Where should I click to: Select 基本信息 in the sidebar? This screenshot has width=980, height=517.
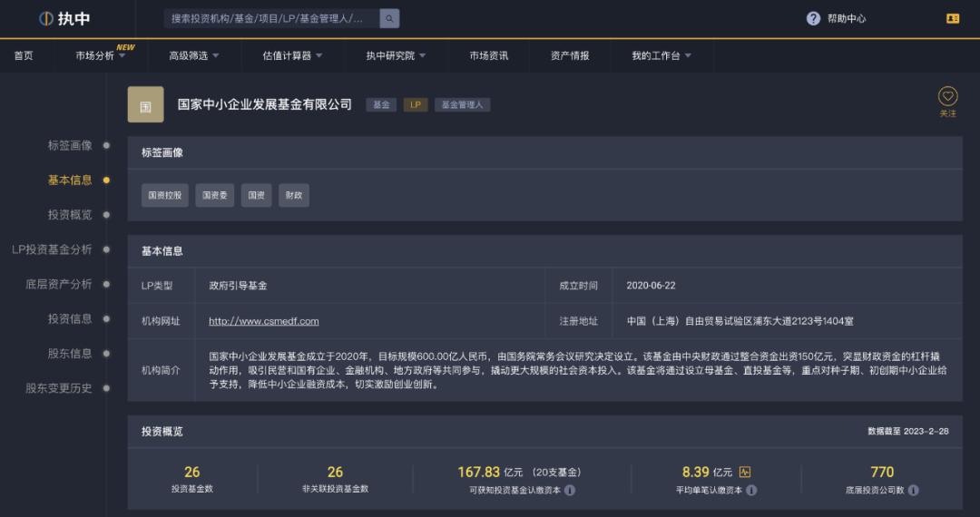pos(70,180)
